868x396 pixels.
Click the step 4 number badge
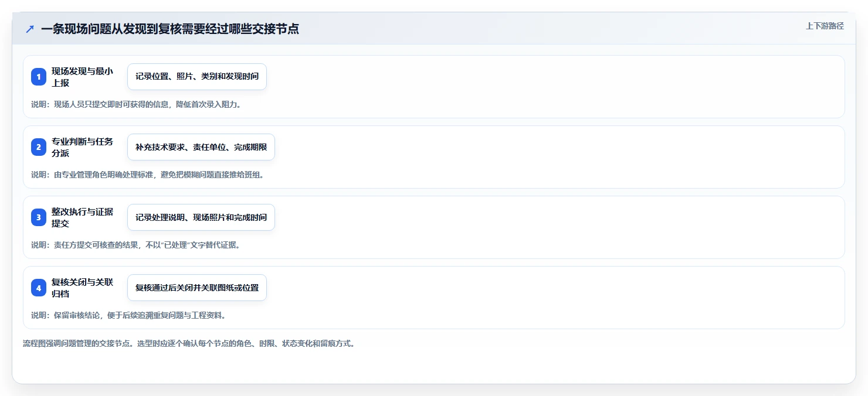click(39, 288)
